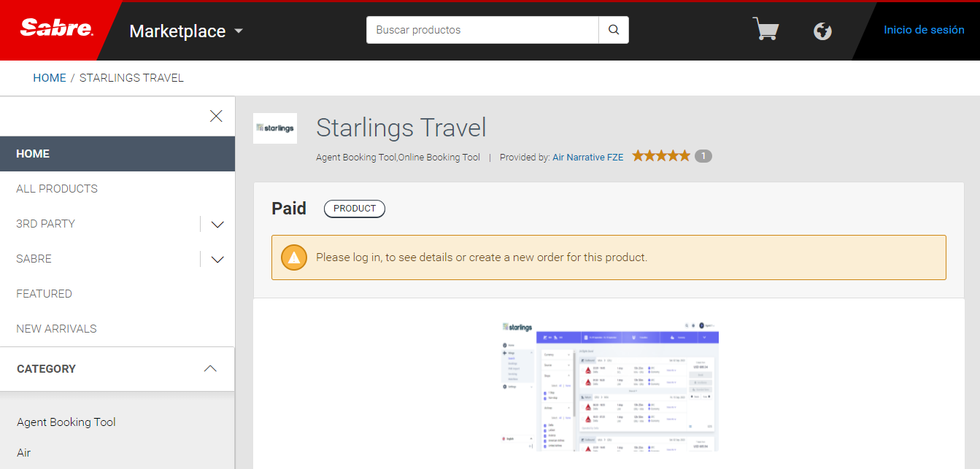This screenshot has width=980, height=469.
Task: Expand the SABRE chevron
Action: click(217, 259)
